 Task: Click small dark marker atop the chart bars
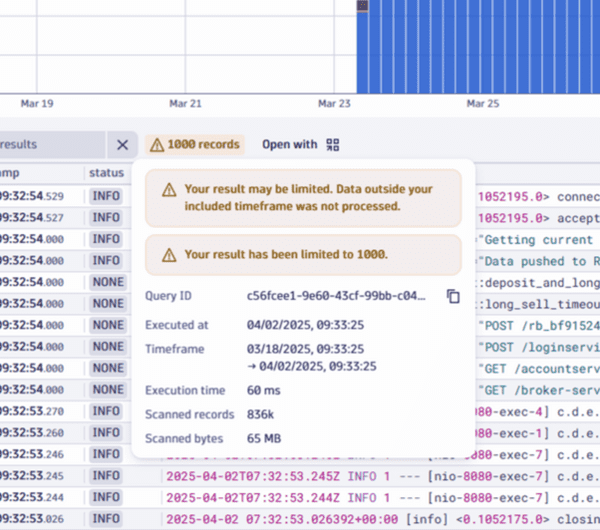click(x=362, y=6)
